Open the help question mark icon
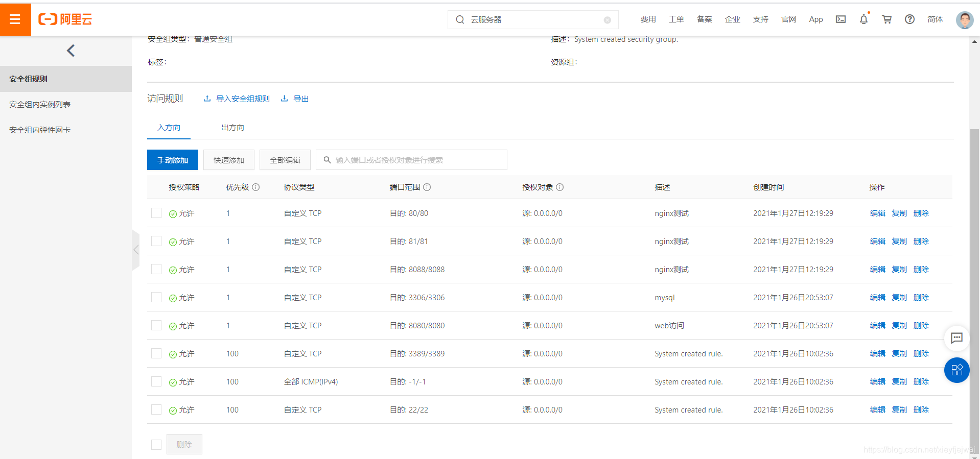The height and width of the screenshot is (459, 980). pos(909,19)
